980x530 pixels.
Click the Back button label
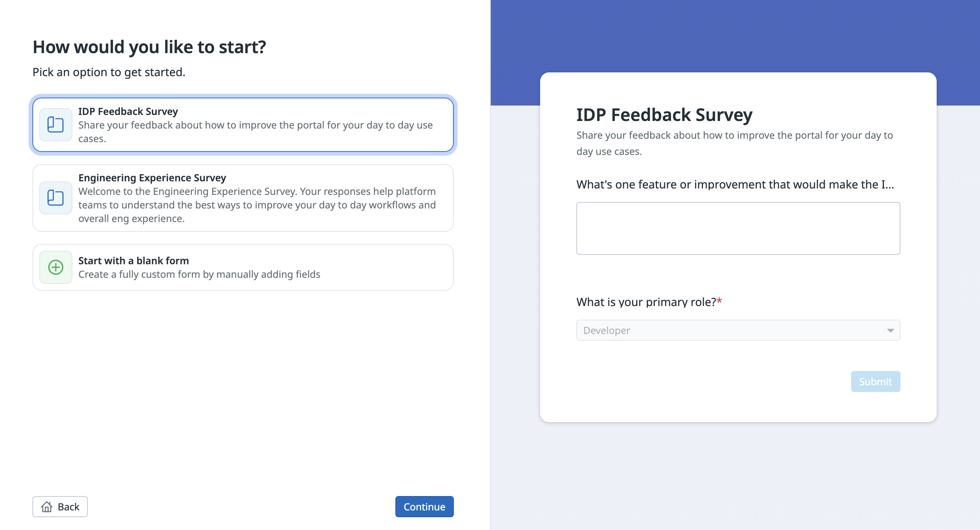(69, 507)
